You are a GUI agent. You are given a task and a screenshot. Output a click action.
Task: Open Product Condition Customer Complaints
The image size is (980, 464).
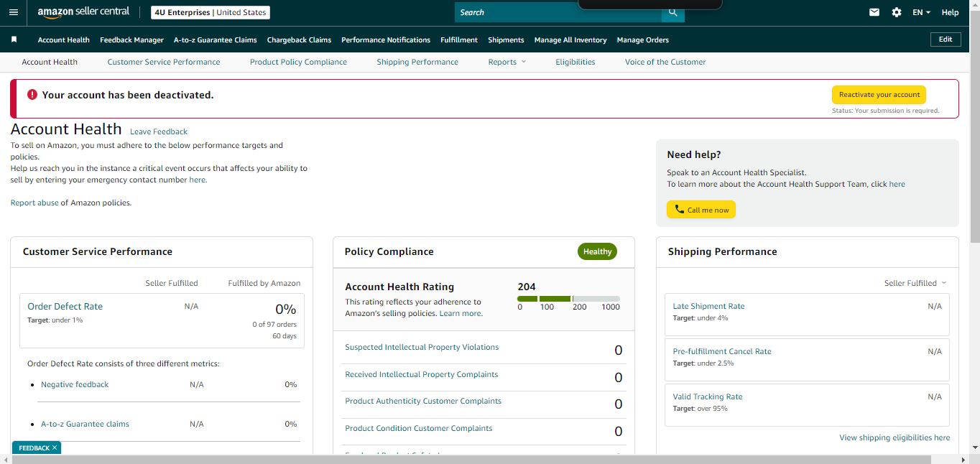419,428
